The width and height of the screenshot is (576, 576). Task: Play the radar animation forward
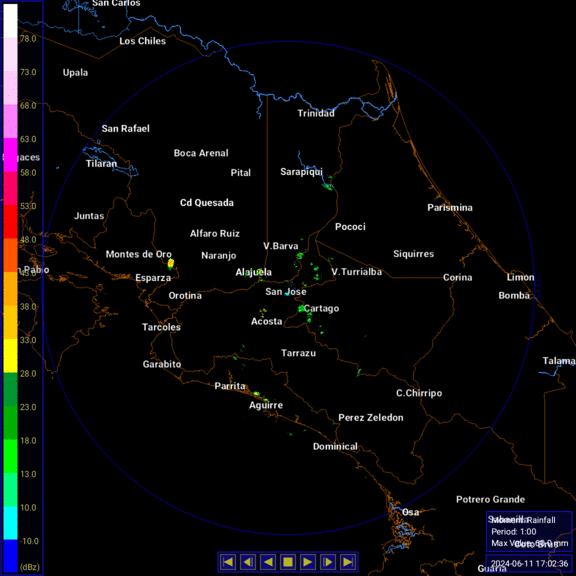coord(308,562)
